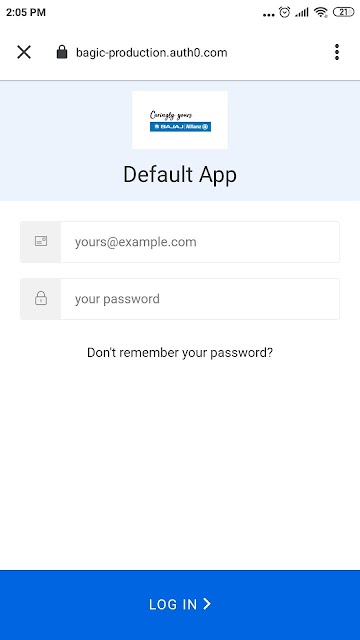Viewport: 360px width, 640px height.
Task: Open the three-dot overflow menu
Action: click(x=337, y=52)
